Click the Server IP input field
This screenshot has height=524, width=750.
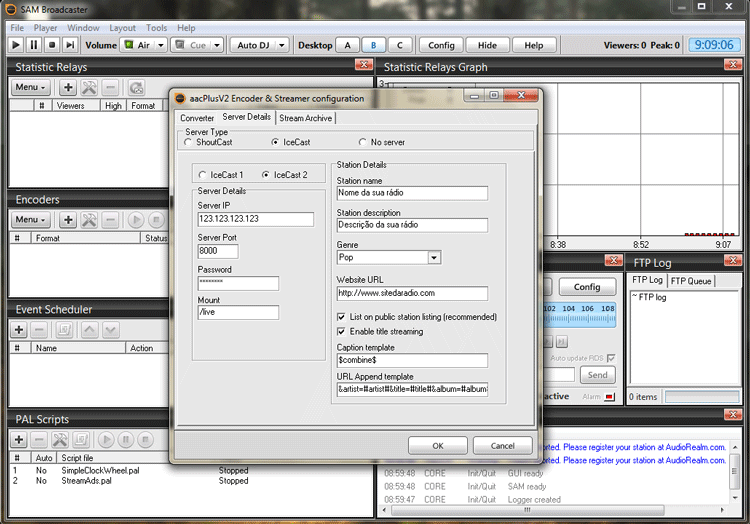click(256, 219)
